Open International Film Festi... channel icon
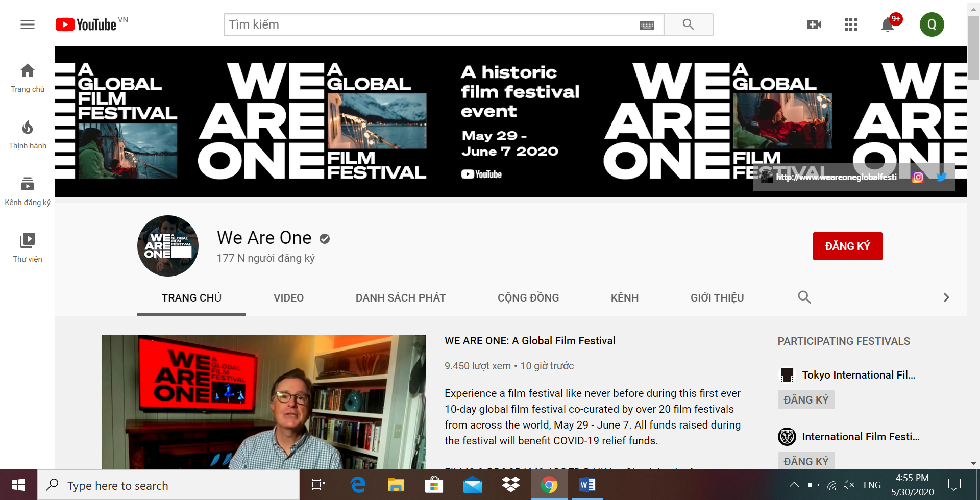The width and height of the screenshot is (980, 500). pyautogui.click(x=787, y=437)
